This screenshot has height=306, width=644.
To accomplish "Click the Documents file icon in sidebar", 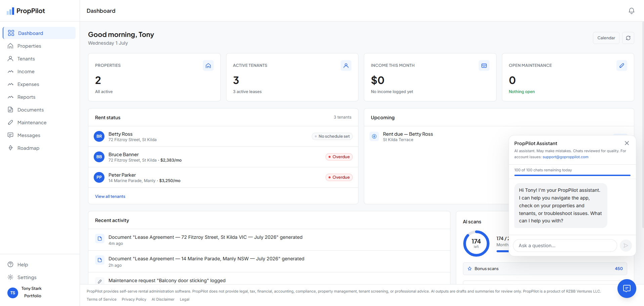I will [11, 110].
